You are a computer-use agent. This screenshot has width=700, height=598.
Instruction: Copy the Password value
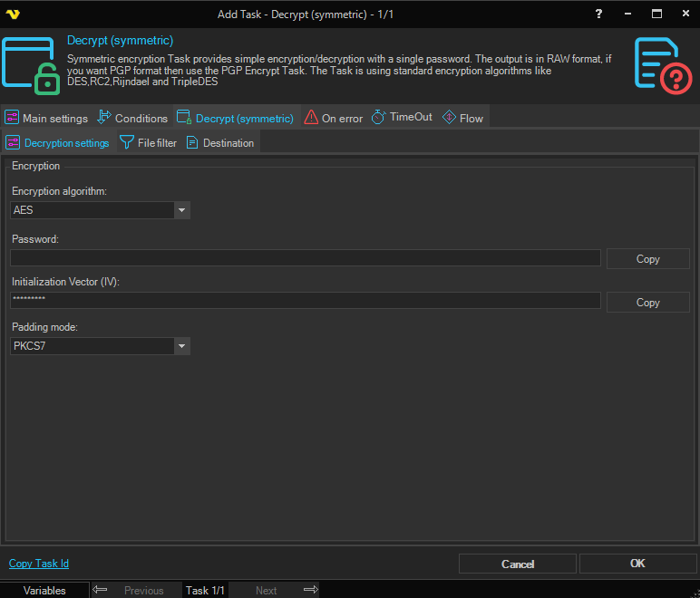pos(647,259)
